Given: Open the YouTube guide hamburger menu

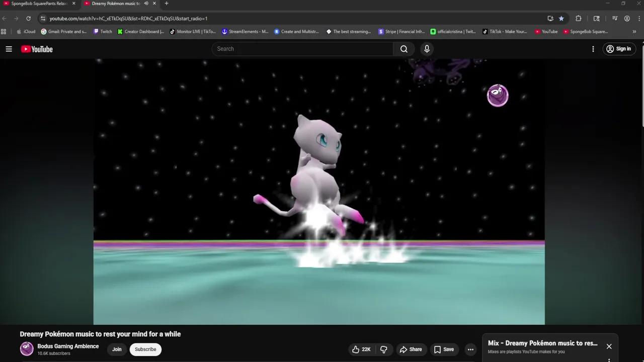Looking at the screenshot, I should [9, 49].
